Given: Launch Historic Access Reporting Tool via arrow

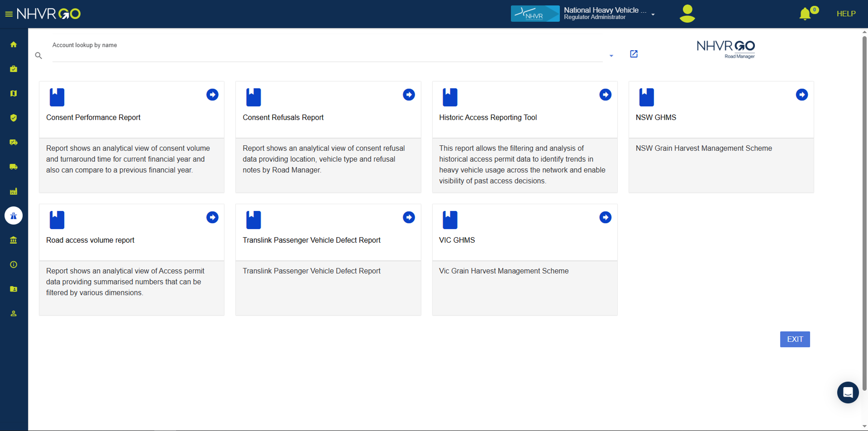Looking at the screenshot, I should [605, 95].
